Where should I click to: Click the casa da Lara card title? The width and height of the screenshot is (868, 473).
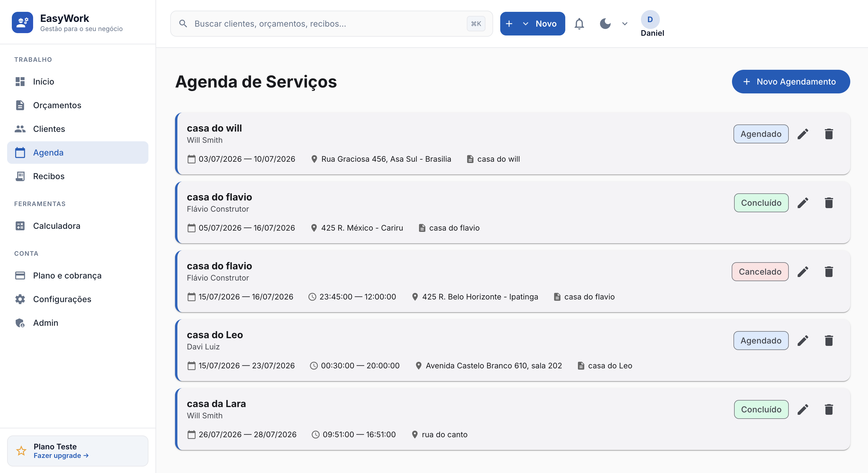(x=216, y=404)
